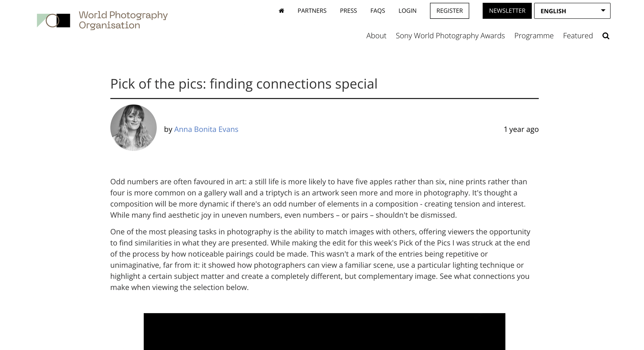Open Sony World Photography Awards menu
The width and height of the screenshot is (644, 350).
[x=450, y=36]
